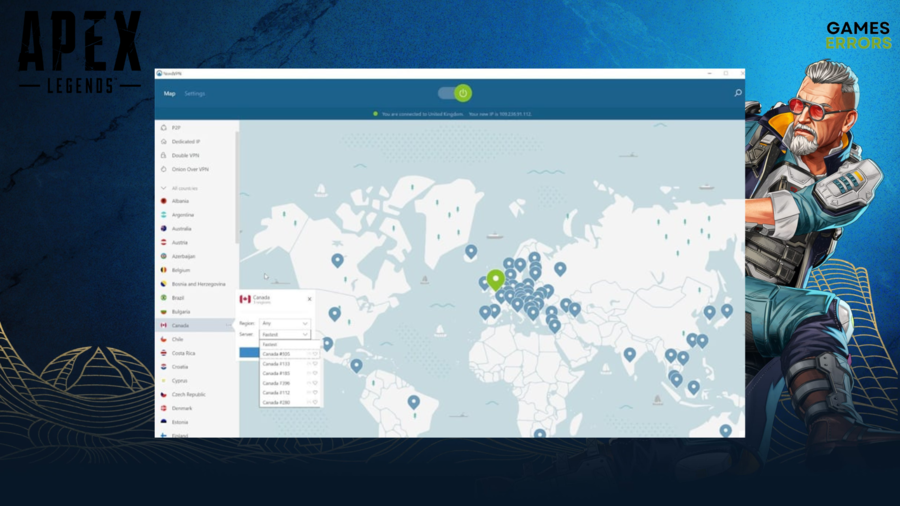Collapse the All countries list
Screen dimensions: 900x506
click(163, 188)
